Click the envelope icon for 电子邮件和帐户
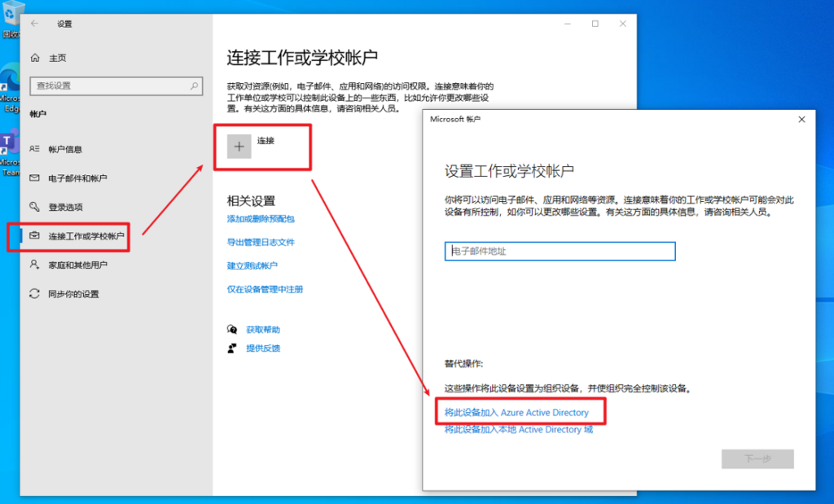Image resolution: width=834 pixels, height=504 pixels. (34, 178)
